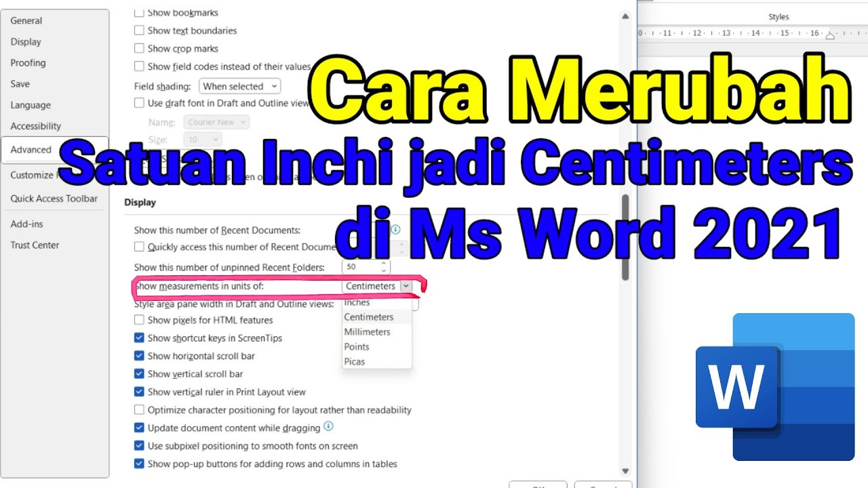Enable Show pixels for HTML features
Image resolution: width=868 pixels, height=488 pixels.
pos(139,320)
